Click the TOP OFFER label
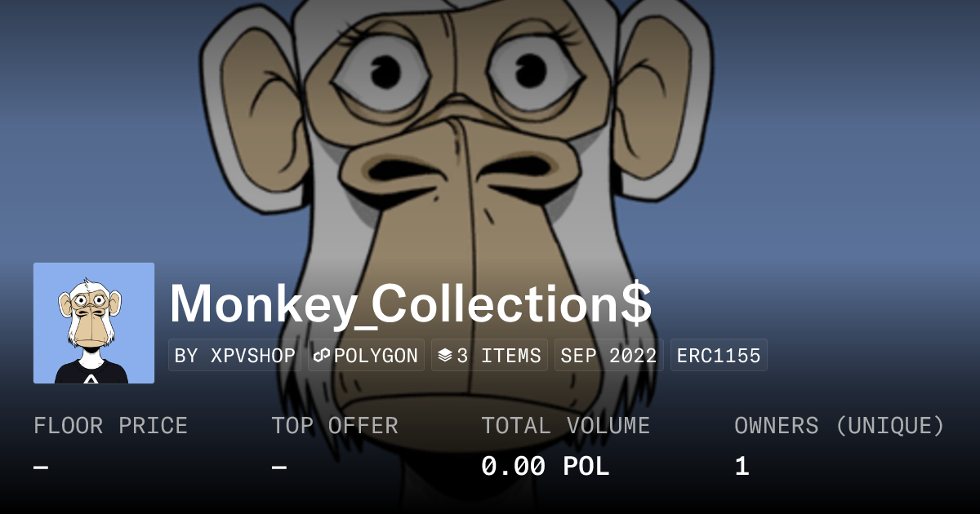This screenshot has width=980, height=514. tap(335, 426)
